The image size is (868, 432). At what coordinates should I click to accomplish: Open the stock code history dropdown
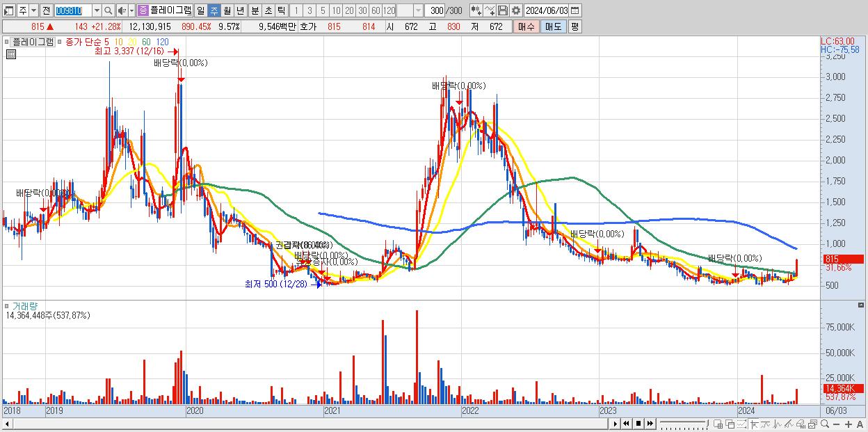coord(97,10)
